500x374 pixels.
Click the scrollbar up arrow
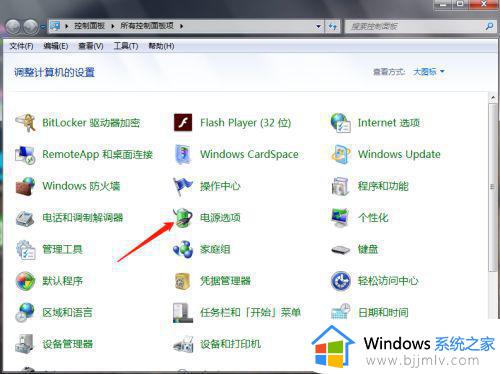pyautogui.click(x=493, y=97)
